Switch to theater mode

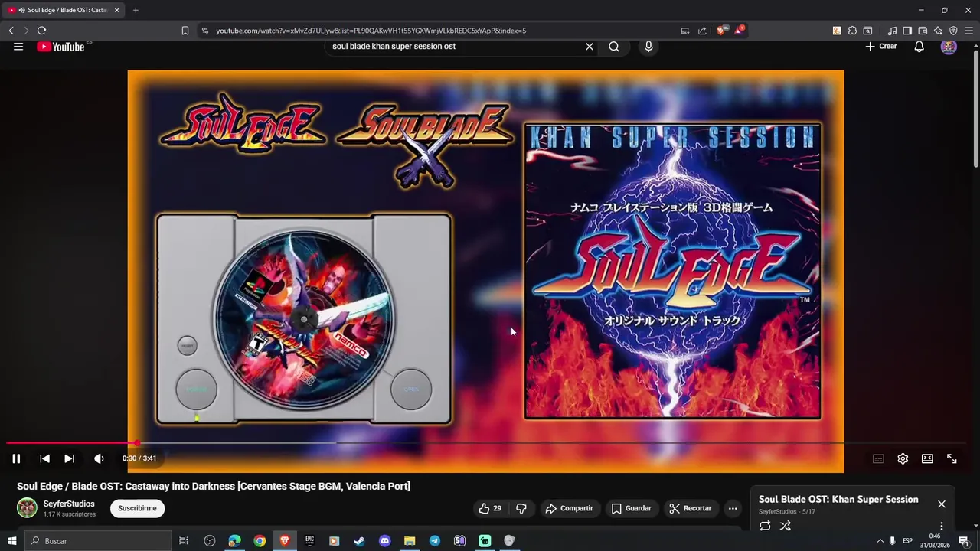(927, 458)
